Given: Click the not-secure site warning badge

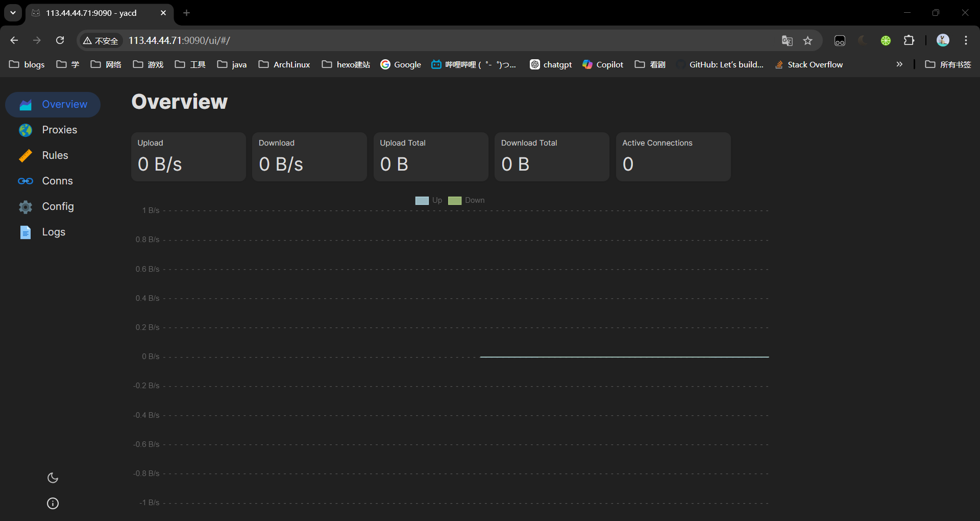Looking at the screenshot, I should pos(101,40).
